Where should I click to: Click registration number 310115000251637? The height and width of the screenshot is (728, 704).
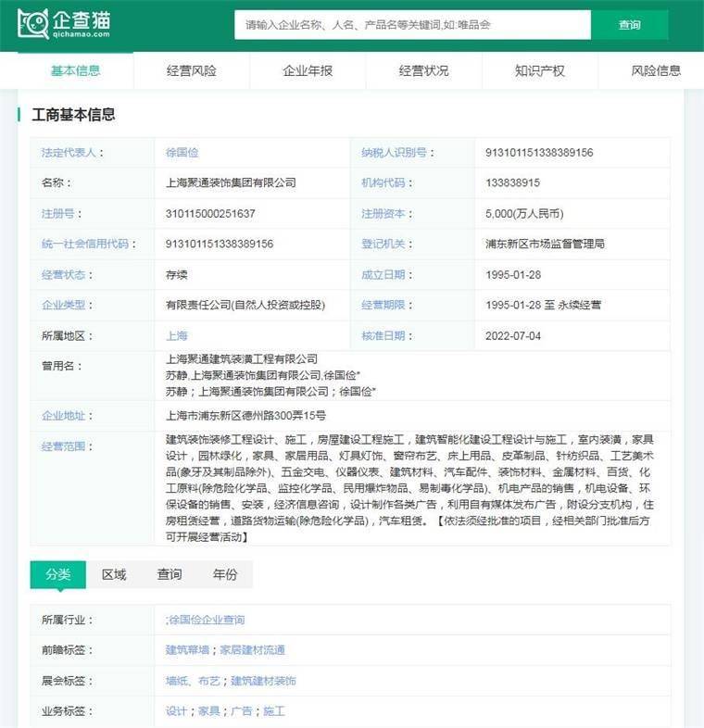(x=210, y=214)
